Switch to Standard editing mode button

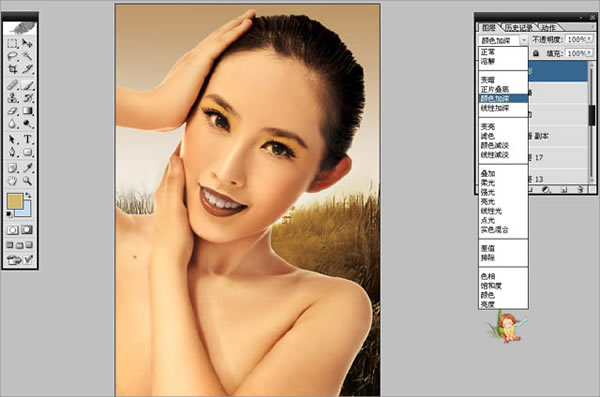(13, 230)
